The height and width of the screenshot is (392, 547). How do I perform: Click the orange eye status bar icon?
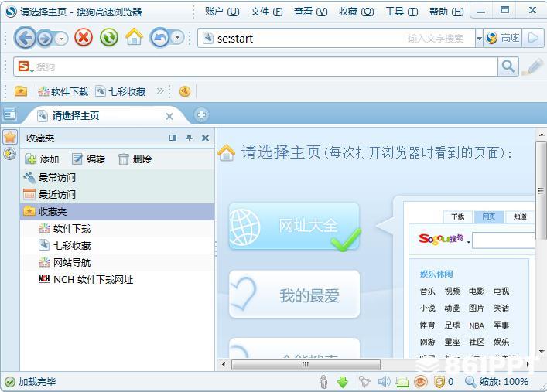[x=420, y=381]
